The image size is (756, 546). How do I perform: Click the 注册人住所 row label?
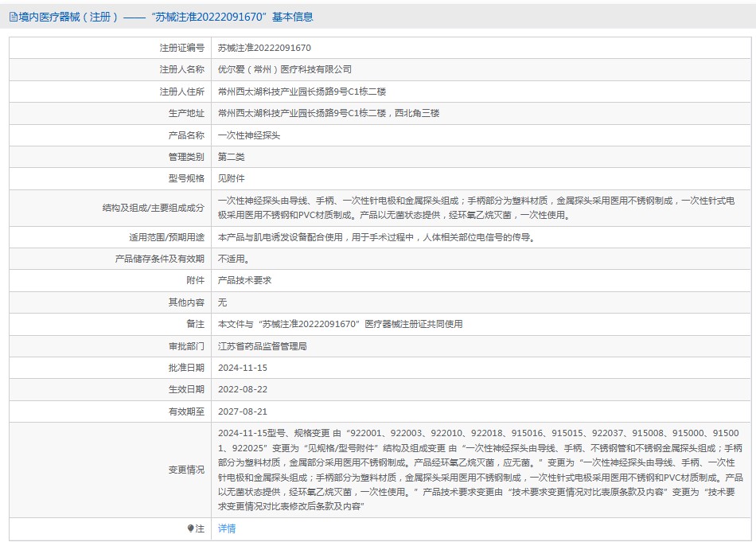pos(181,92)
